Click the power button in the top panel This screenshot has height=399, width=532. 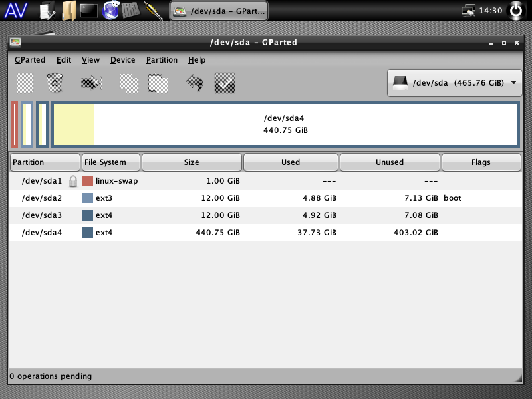[x=516, y=11]
